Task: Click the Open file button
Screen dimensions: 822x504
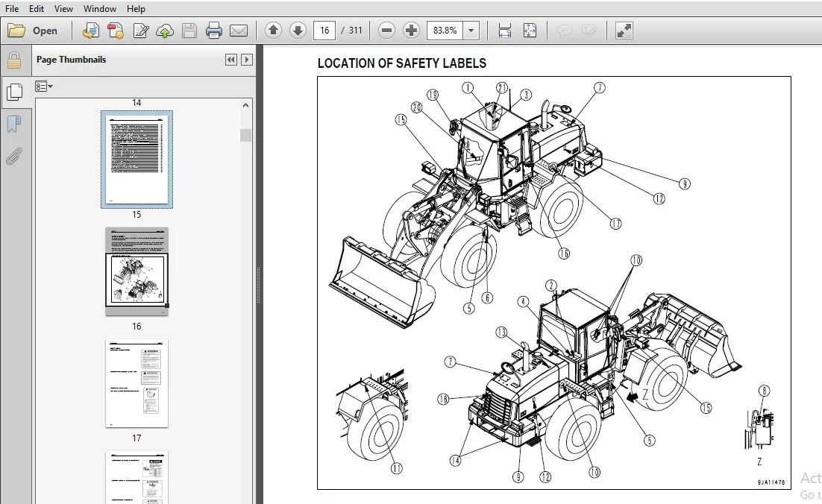Action: point(33,31)
